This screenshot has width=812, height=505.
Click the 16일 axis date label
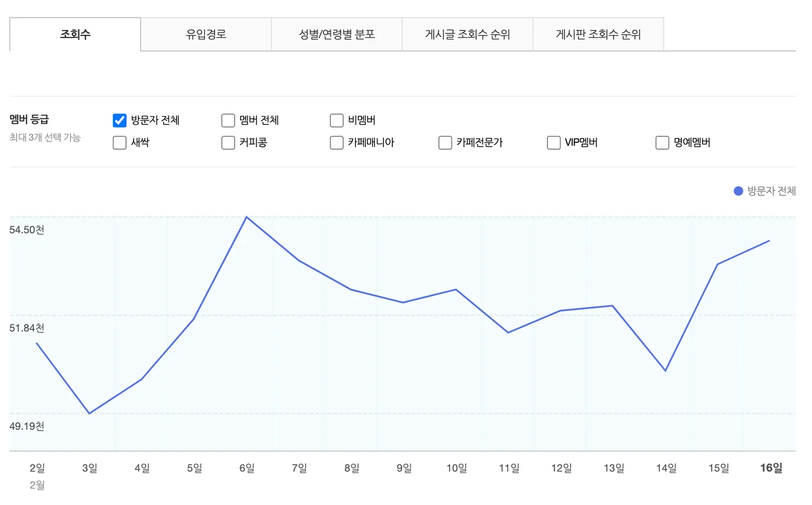(771, 468)
